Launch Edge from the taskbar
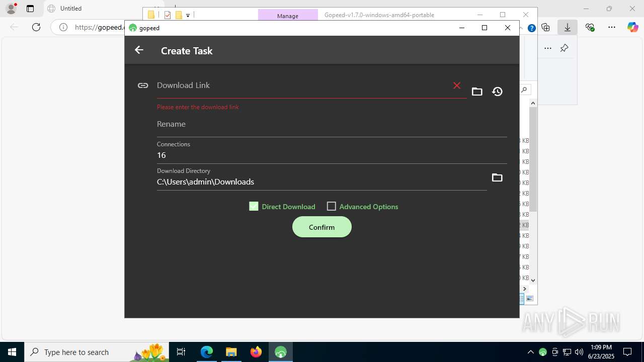Image resolution: width=644 pixels, height=362 pixels. pyautogui.click(x=207, y=352)
